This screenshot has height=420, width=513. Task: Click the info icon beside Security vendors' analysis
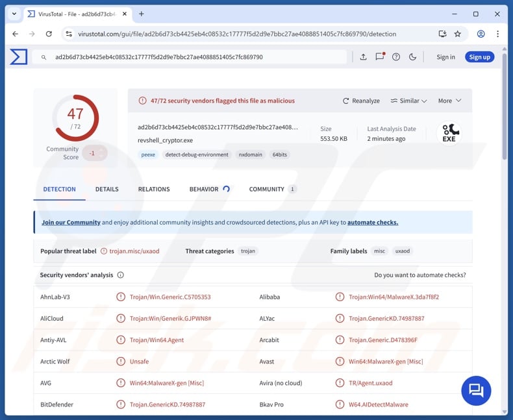(120, 275)
